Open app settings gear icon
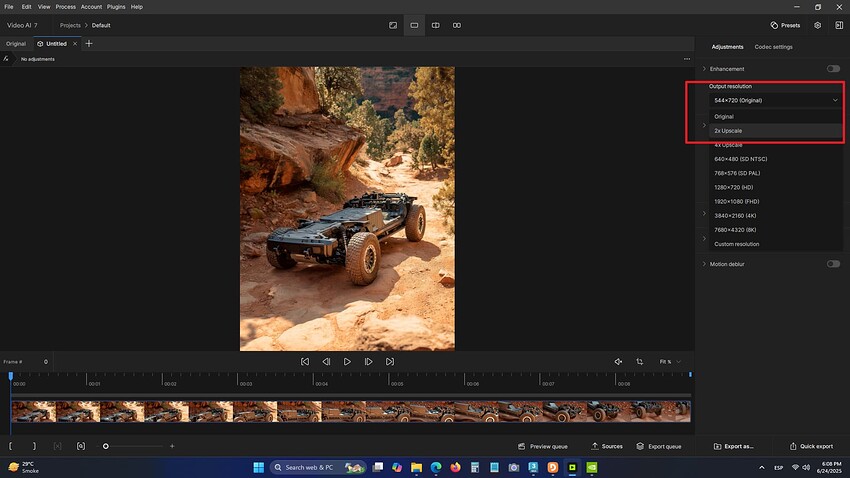 click(x=817, y=25)
